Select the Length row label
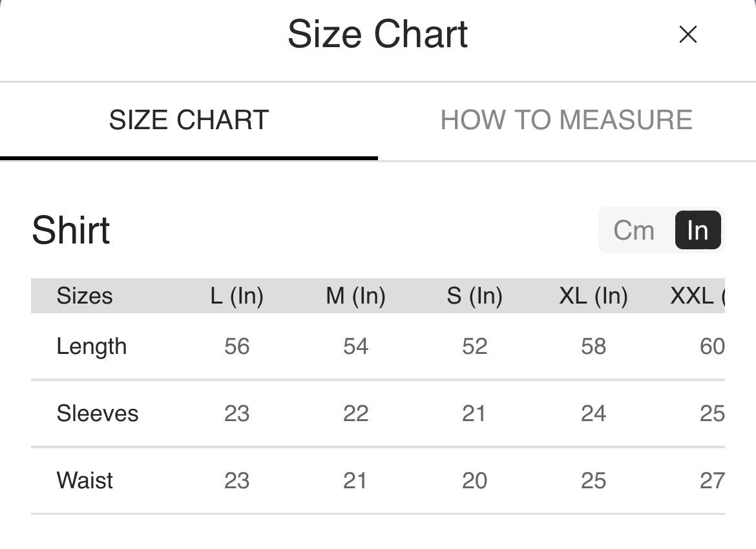 click(x=92, y=347)
